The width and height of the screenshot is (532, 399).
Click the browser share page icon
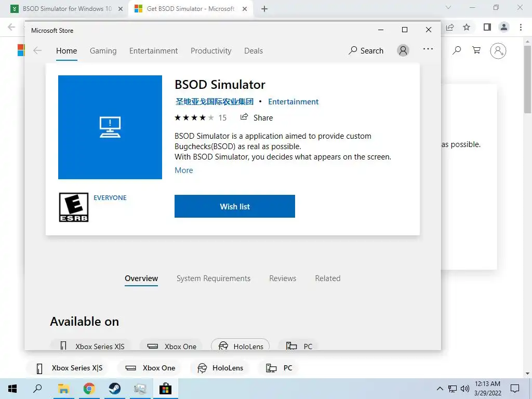coord(450,27)
